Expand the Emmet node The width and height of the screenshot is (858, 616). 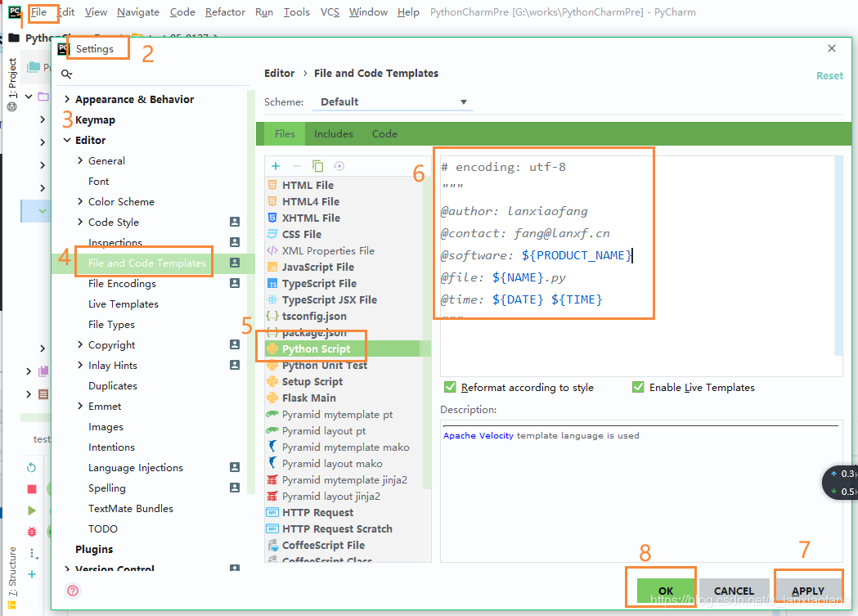80,406
